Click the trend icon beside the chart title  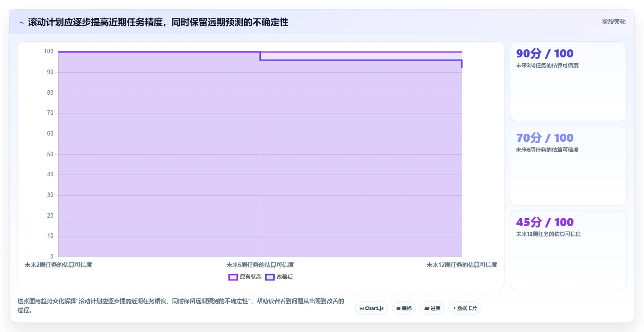click(x=21, y=22)
